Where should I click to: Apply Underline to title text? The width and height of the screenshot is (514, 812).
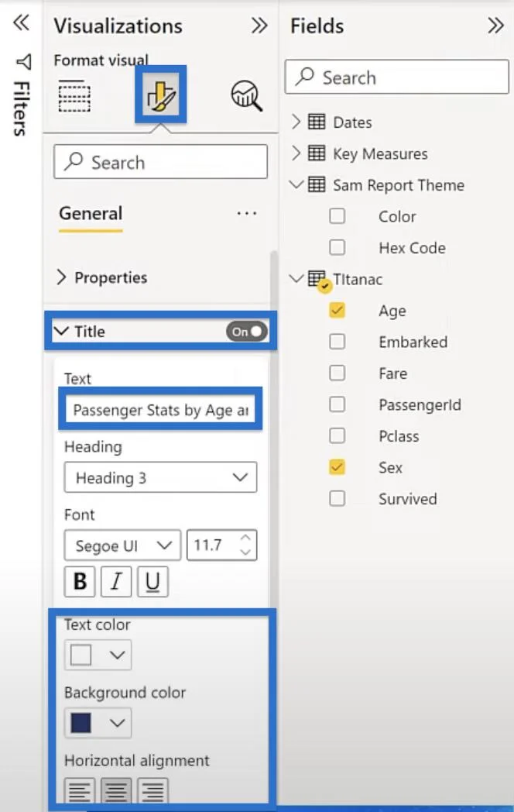click(x=152, y=582)
